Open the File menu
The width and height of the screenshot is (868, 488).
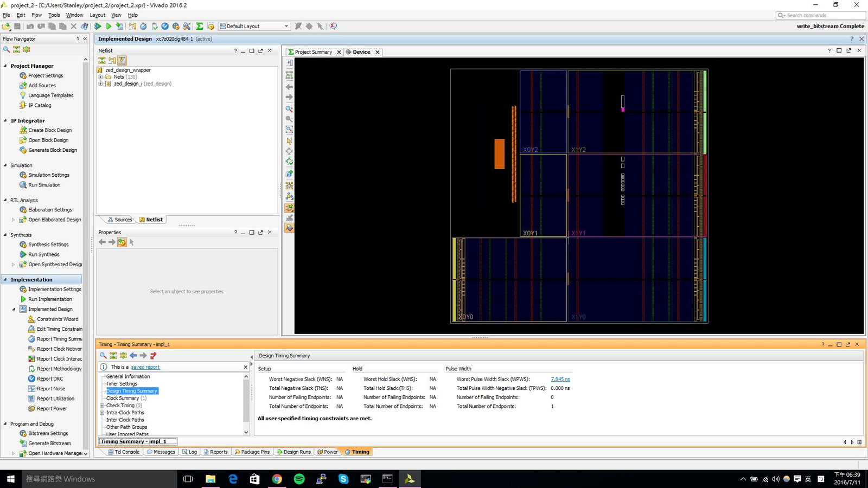(x=7, y=15)
